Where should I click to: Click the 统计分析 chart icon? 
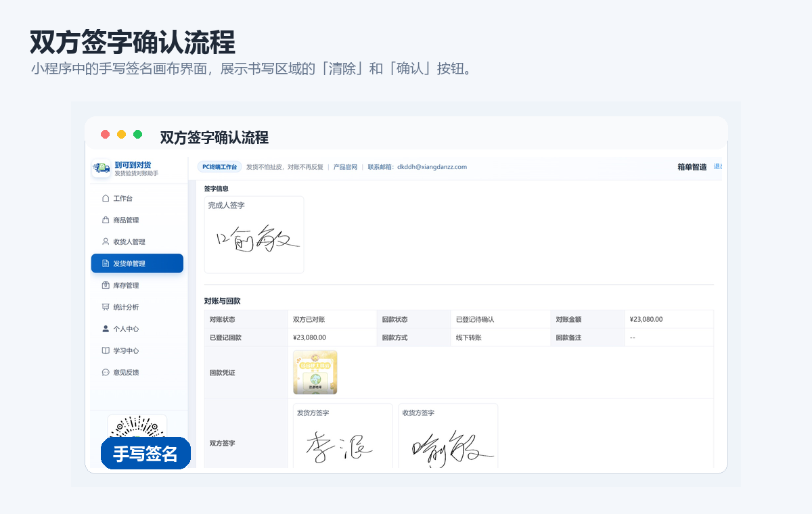click(105, 307)
